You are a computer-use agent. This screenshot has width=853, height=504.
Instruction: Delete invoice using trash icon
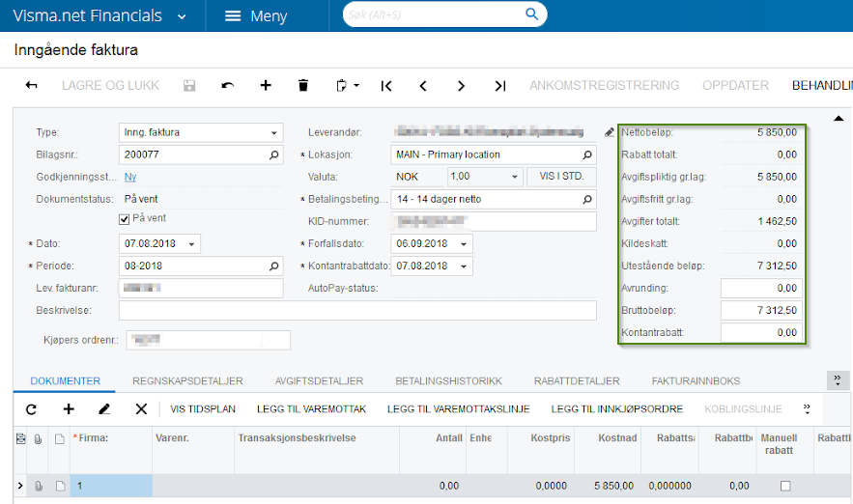pyautogui.click(x=303, y=86)
